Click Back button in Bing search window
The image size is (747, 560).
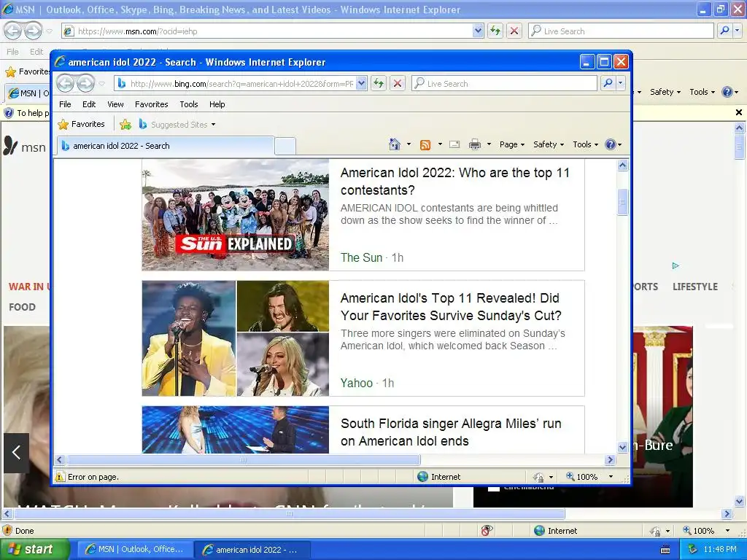65,83
